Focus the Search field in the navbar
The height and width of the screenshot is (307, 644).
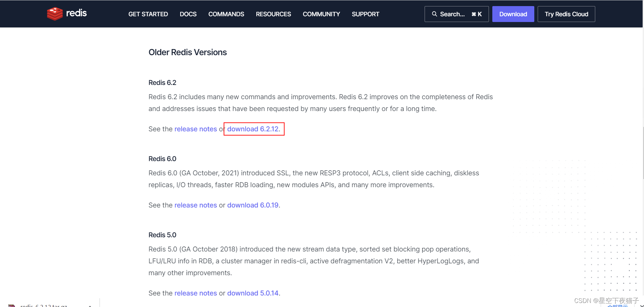click(456, 14)
